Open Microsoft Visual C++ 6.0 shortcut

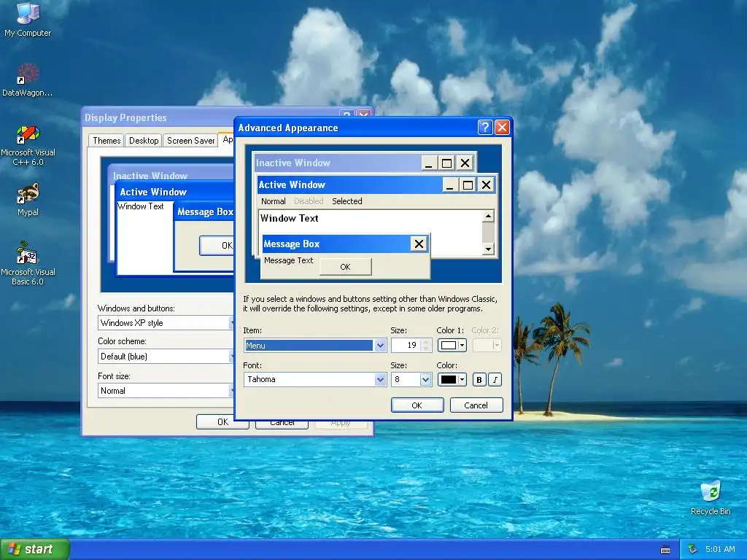click(28, 145)
